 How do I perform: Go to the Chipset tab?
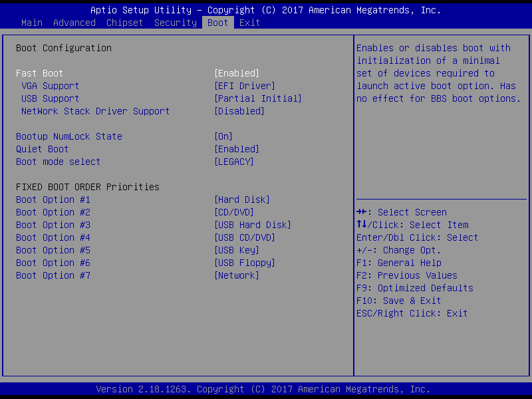[x=125, y=23]
